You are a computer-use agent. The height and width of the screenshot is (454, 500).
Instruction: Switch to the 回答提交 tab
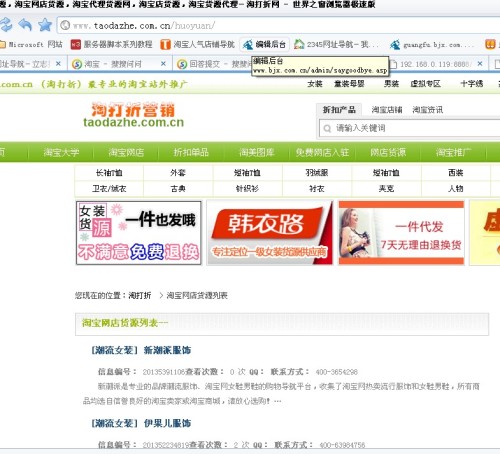coord(213,64)
